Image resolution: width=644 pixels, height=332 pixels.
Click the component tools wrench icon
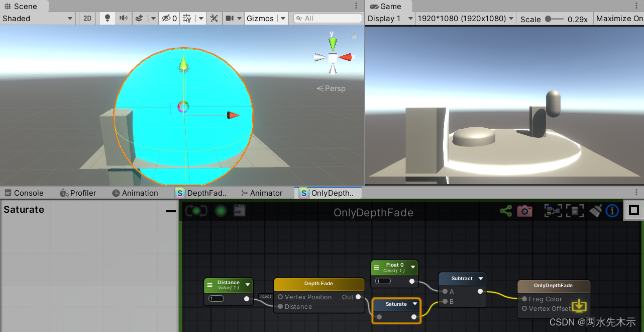pos(213,18)
